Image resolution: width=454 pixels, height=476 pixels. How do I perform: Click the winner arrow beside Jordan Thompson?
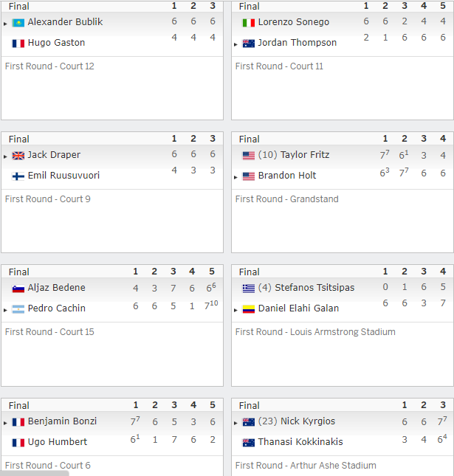(x=235, y=44)
